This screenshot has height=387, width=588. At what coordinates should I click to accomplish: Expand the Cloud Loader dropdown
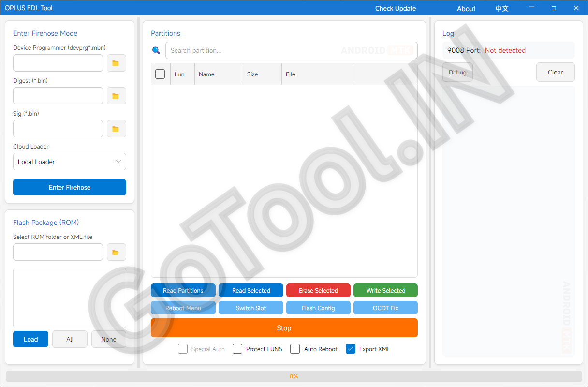coord(70,162)
